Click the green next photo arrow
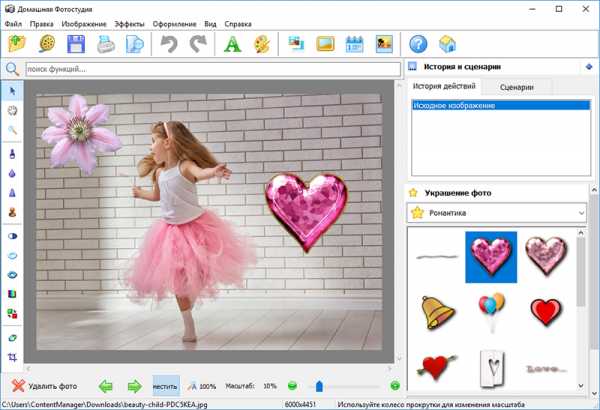600x410 pixels. [x=134, y=386]
